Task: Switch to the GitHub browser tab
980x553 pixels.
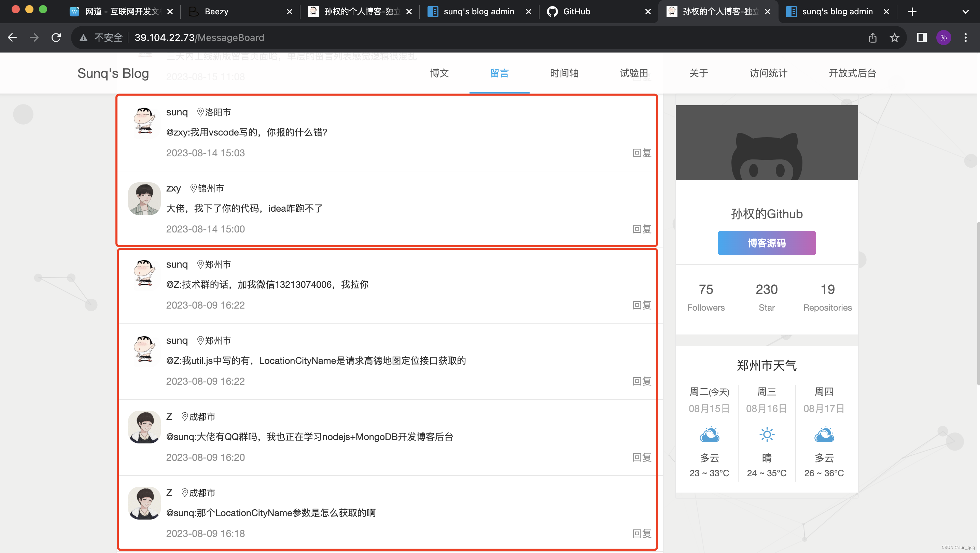Action: coord(576,12)
